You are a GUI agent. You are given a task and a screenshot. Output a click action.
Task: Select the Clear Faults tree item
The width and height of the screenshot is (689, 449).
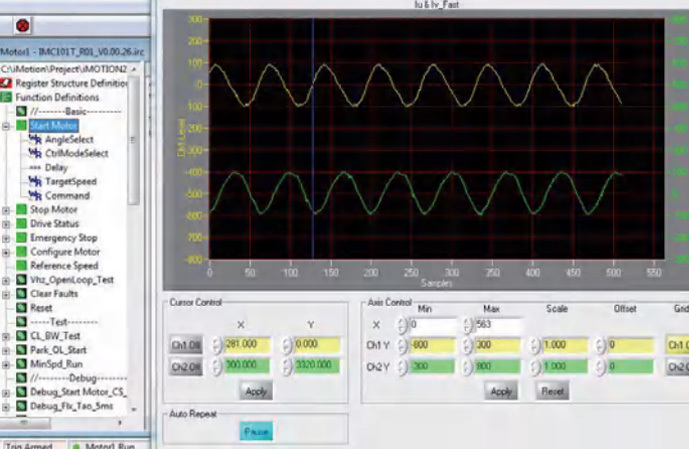click(54, 293)
